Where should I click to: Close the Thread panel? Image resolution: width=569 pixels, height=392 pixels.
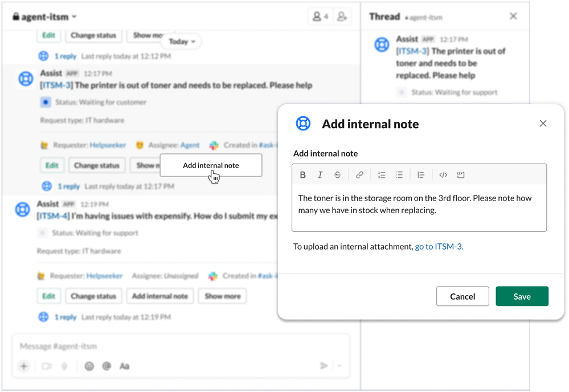[513, 16]
